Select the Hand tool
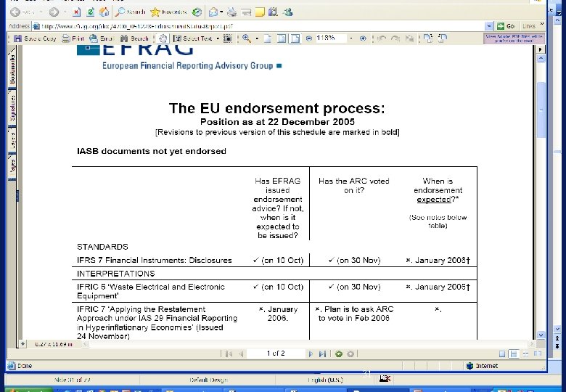Image resolution: width=566 pixels, height=392 pixels. pos(163,38)
